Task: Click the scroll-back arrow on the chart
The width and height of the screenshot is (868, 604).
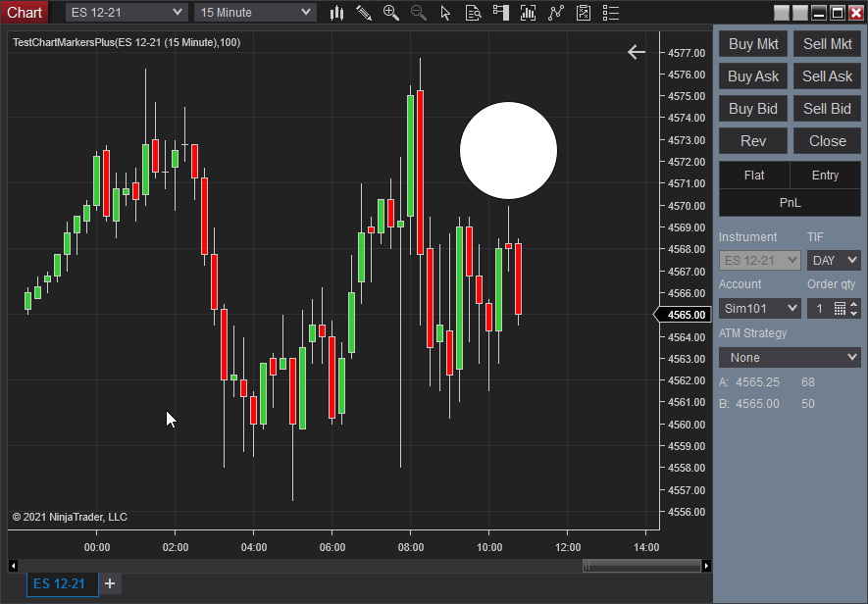Action: [636, 52]
